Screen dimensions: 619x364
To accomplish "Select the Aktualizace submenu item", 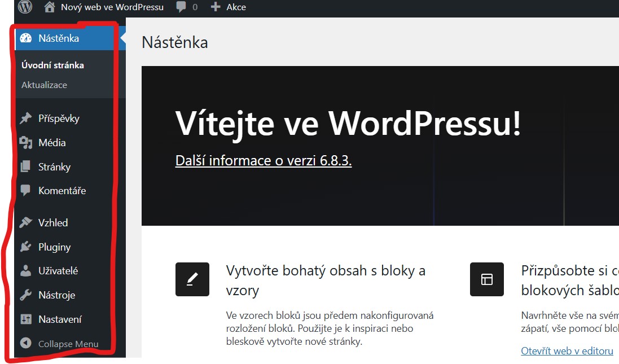I will (44, 85).
